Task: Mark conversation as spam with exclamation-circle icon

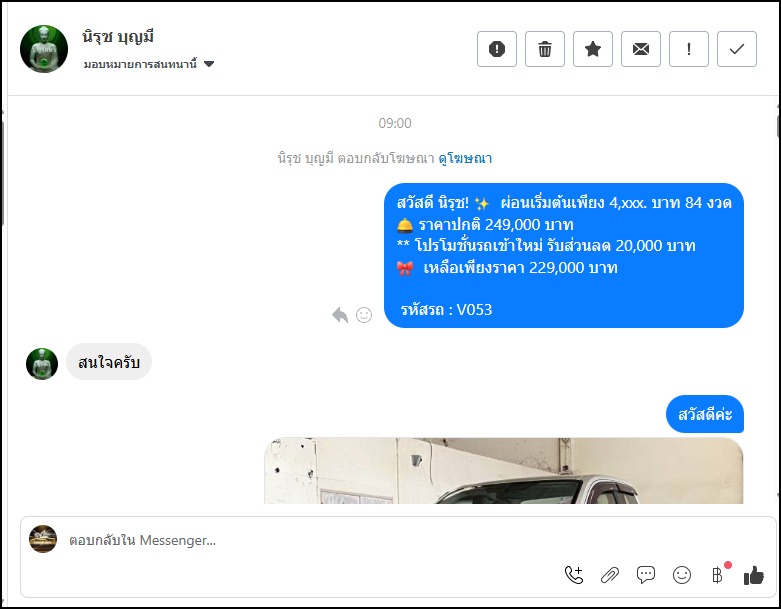Action: click(x=497, y=49)
